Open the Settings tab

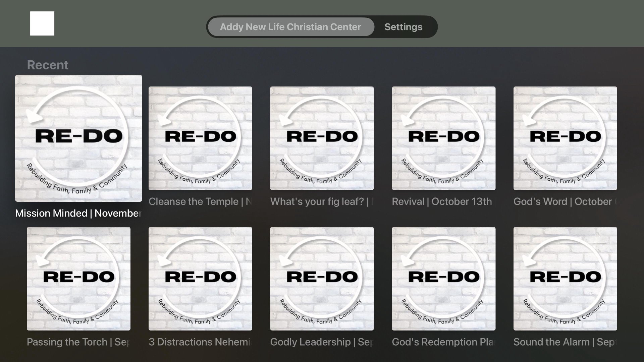pos(403,27)
